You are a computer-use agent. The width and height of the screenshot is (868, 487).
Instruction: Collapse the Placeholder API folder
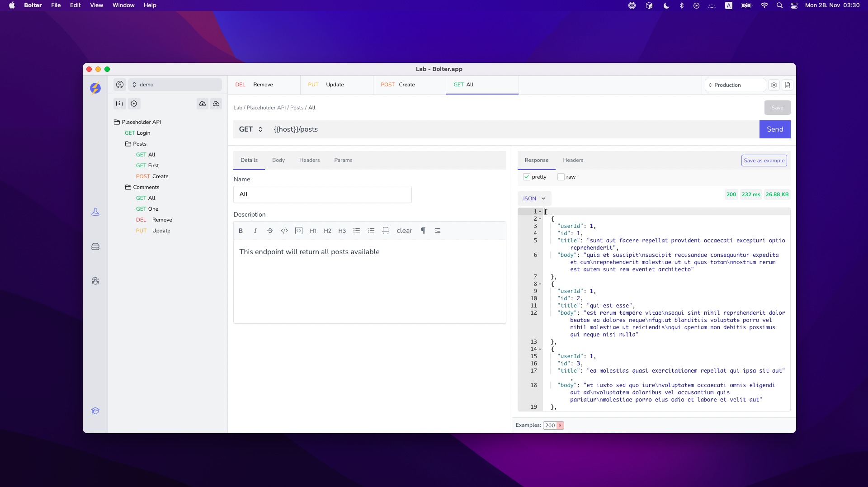137,122
